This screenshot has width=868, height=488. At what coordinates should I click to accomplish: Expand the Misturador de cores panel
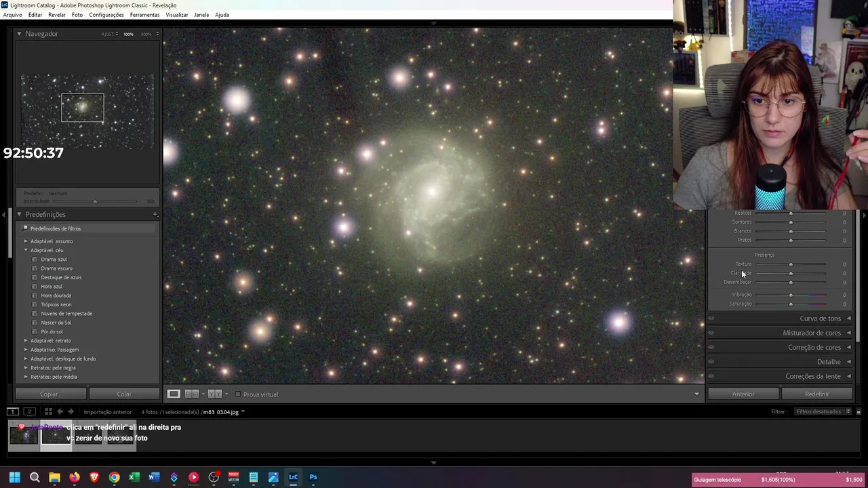tap(849, 333)
